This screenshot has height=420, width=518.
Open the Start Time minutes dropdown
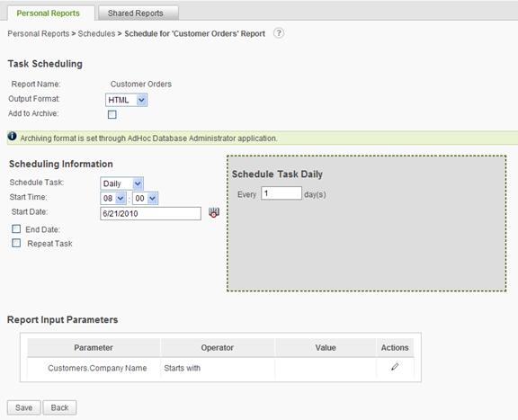pyautogui.click(x=145, y=198)
